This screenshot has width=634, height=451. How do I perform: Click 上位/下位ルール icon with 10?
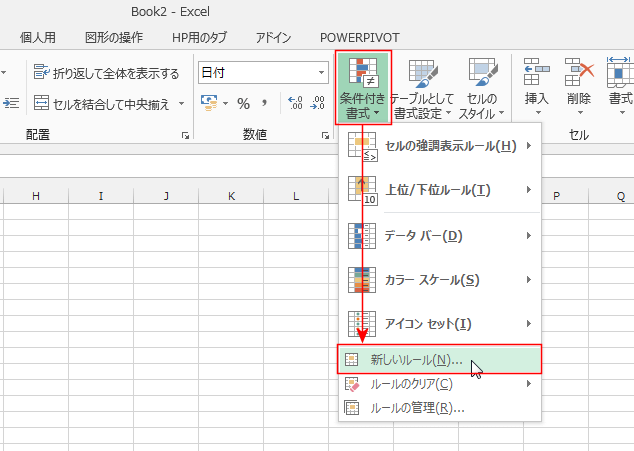tap(363, 191)
